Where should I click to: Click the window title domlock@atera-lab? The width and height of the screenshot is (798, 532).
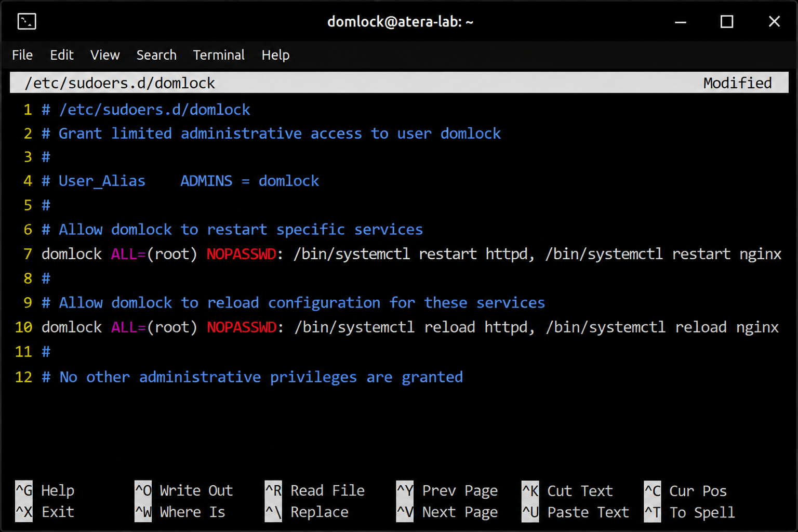pos(400,22)
